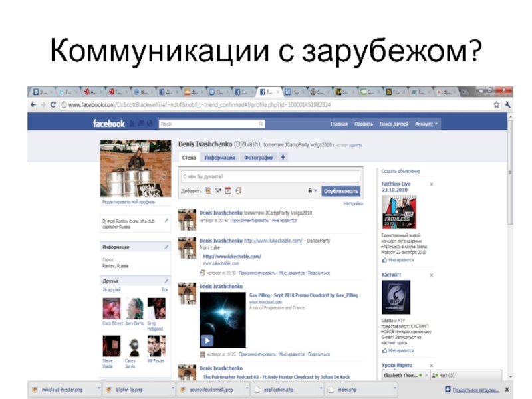Viewport: 532px width, 399px height.
Task: Open the Настройки link under post box
Action: tap(353, 204)
